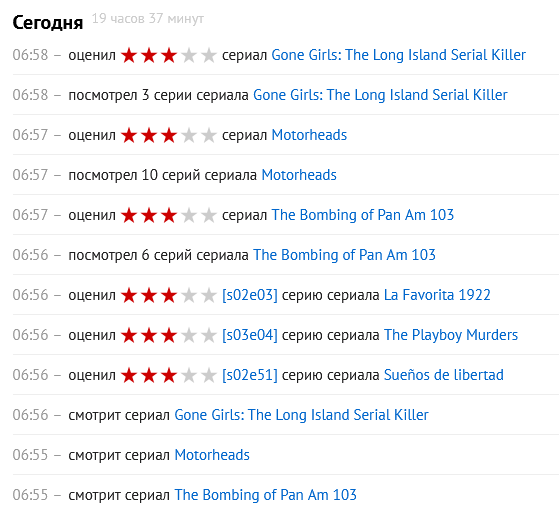
Task: Open Pan Am 103 link in 6 серий entry
Action: pyautogui.click(x=344, y=255)
